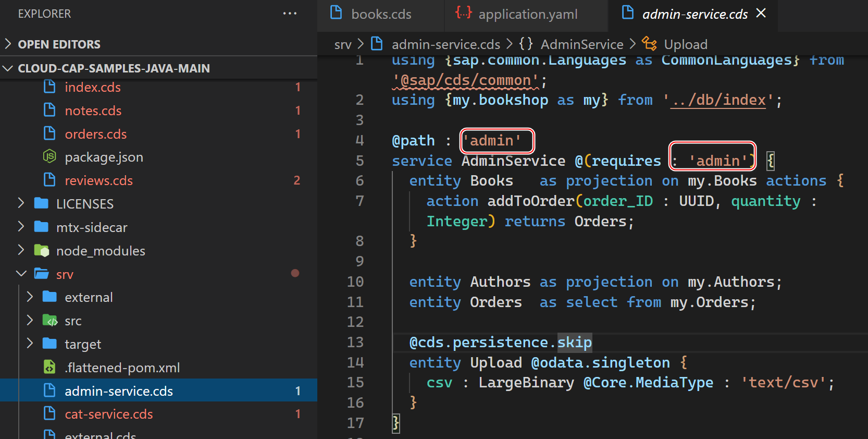Click the Upload breadcrumb symbol icon

[x=649, y=43]
